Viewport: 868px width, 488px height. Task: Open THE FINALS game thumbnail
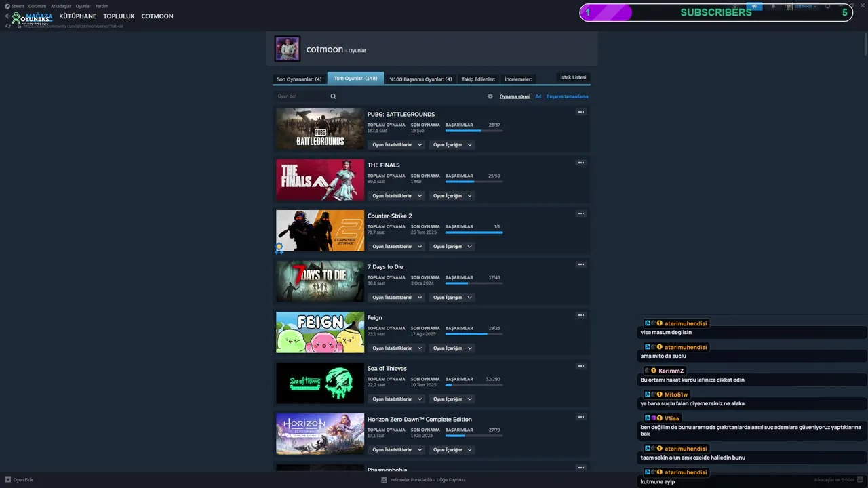pos(320,180)
